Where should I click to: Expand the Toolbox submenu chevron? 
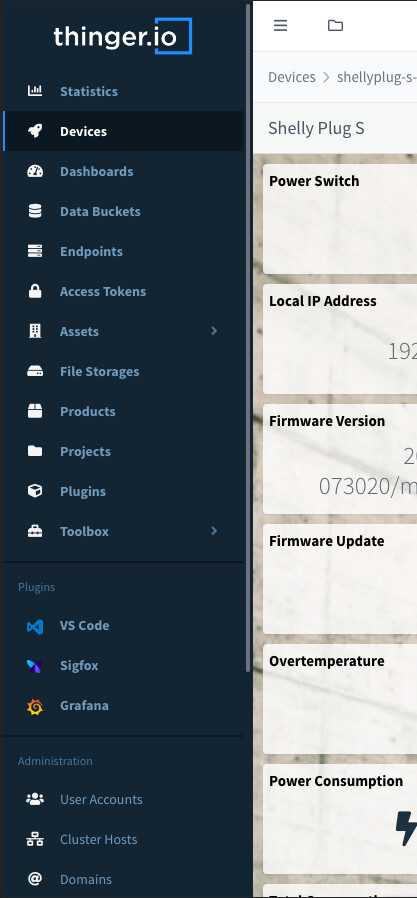[214, 531]
